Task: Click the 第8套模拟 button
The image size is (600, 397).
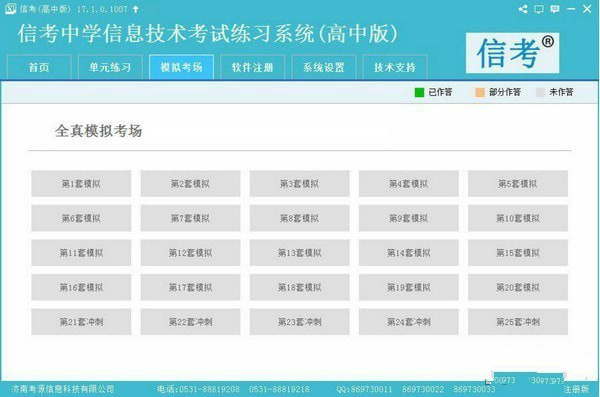Action: [300, 218]
